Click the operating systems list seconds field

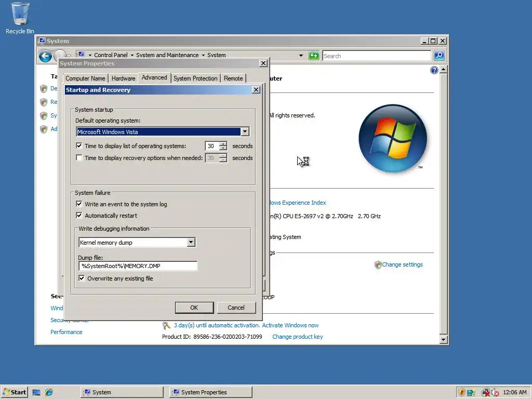(x=212, y=146)
